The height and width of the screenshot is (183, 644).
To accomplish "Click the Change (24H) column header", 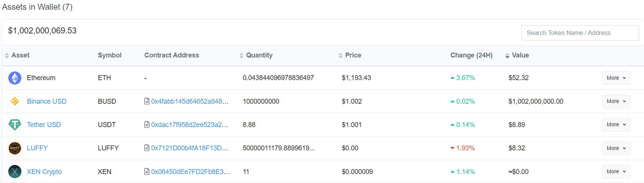I will pyautogui.click(x=472, y=55).
